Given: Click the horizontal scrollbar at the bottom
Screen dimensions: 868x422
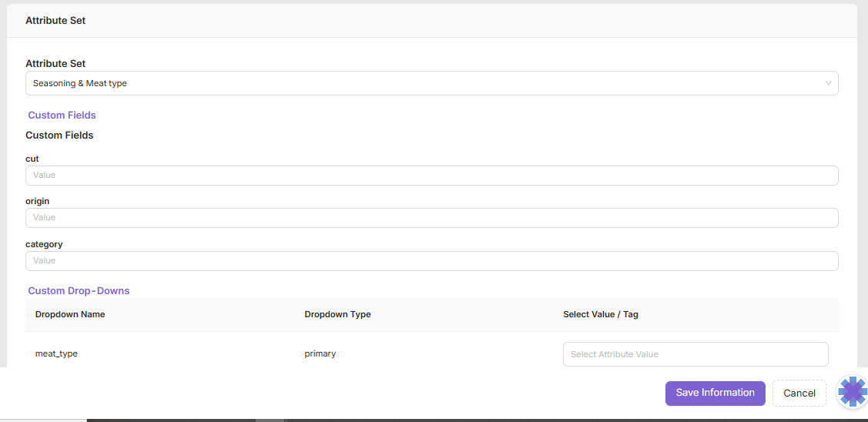Looking at the screenshot, I should click(270, 420).
